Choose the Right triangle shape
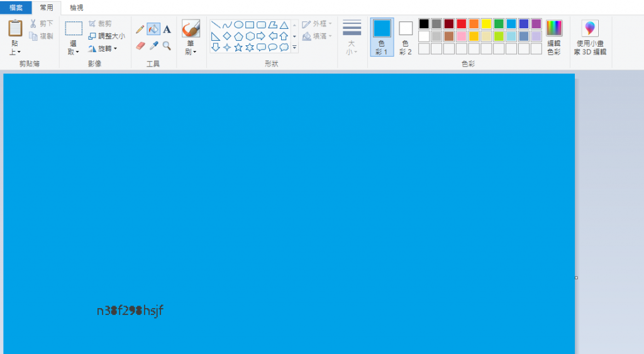This screenshot has width=644, height=354. [x=216, y=36]
